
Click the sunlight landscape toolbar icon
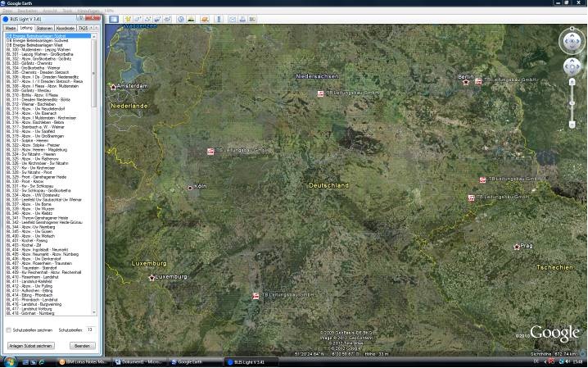tap(191, 19)
